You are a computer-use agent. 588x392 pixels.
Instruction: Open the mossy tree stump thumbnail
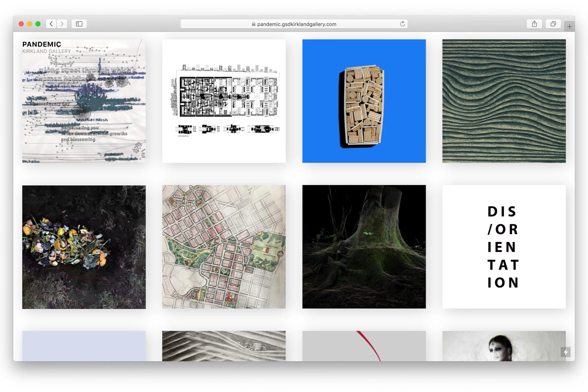point(364,247)
